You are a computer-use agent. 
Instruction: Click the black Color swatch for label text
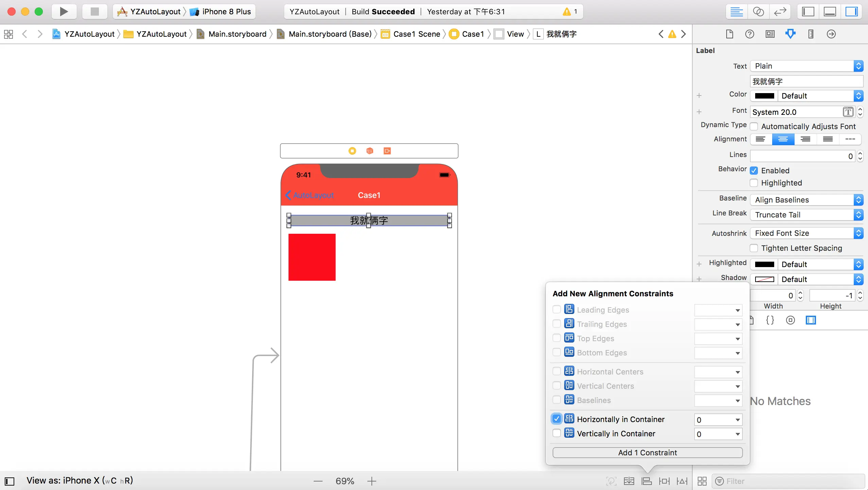click(764, 96)
